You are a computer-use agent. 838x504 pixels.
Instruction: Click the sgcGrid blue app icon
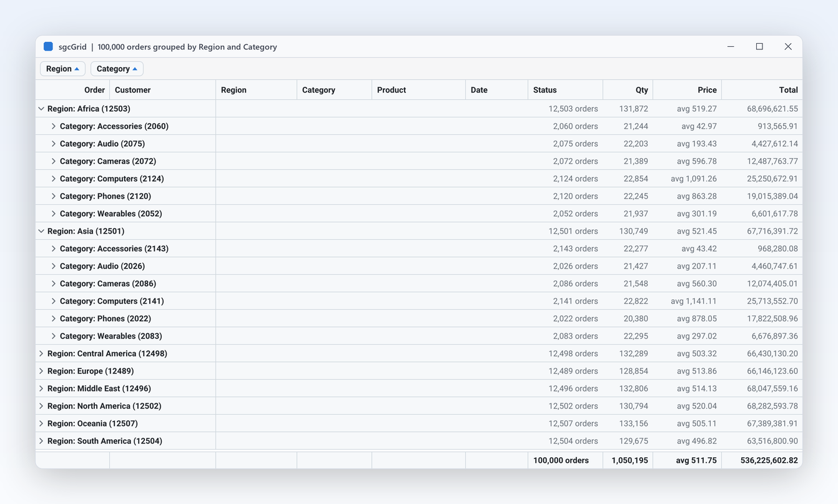pyautogui.click(x=48, y=47)
